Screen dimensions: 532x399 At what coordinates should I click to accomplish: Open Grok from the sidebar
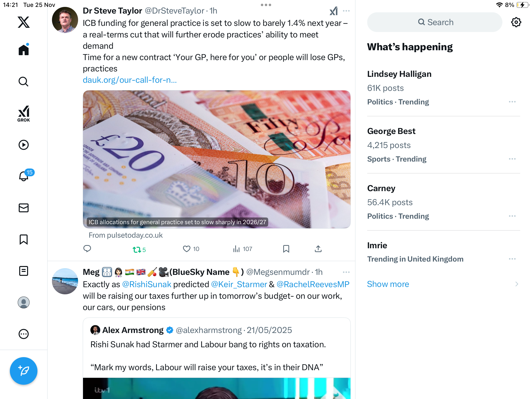pyautogui.click(x=24, y=114)
